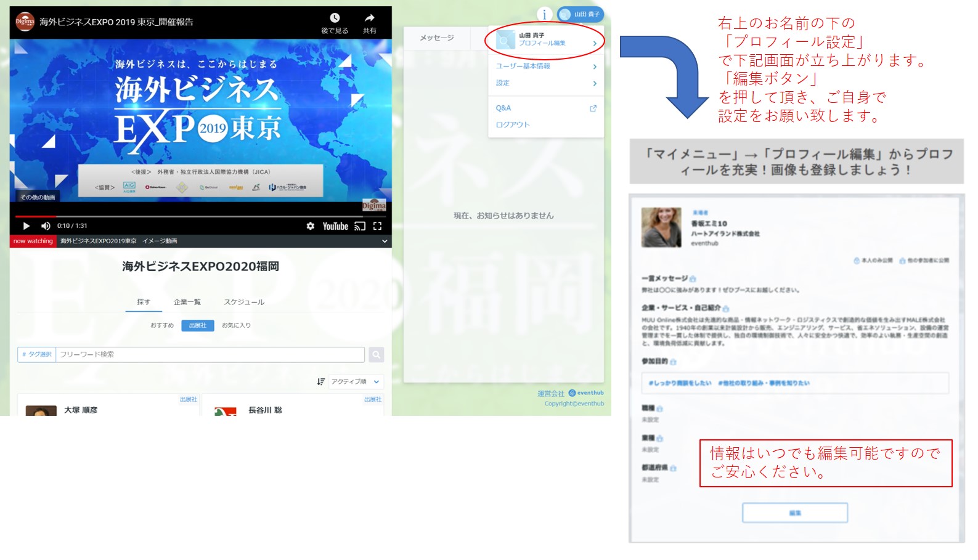Click the sort order icon

(x=320, y=382)
